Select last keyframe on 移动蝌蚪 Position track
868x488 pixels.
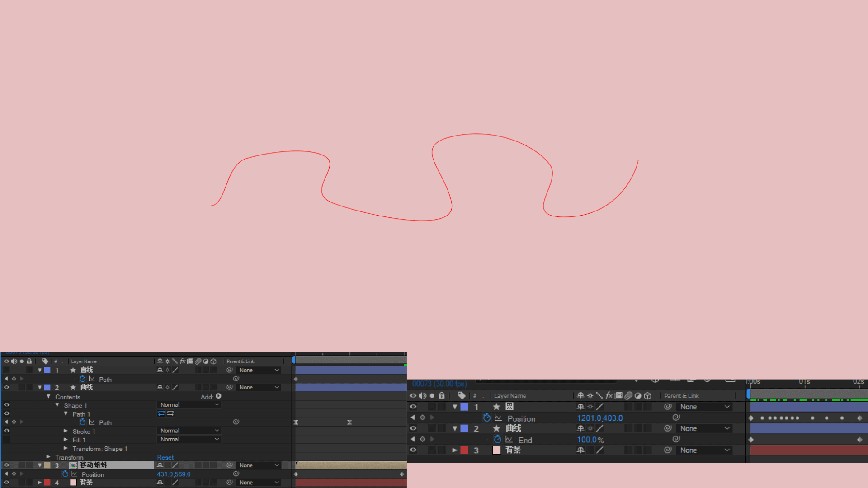(x=402, y=474)
